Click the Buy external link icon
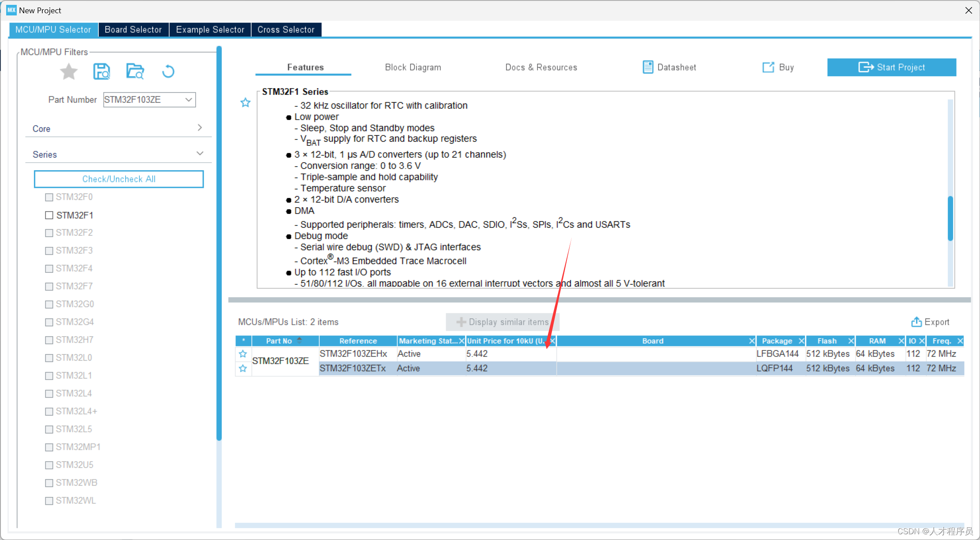980x540 pixels. pos(768,67)
